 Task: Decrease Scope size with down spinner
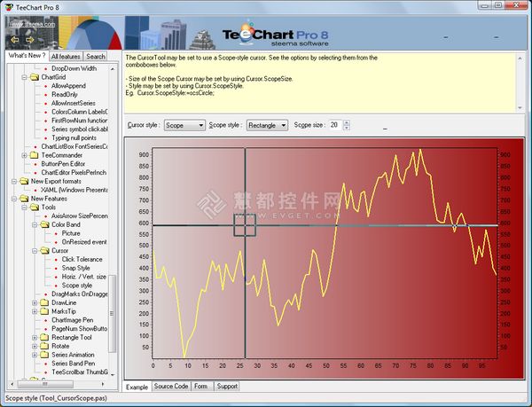[347, 128]
